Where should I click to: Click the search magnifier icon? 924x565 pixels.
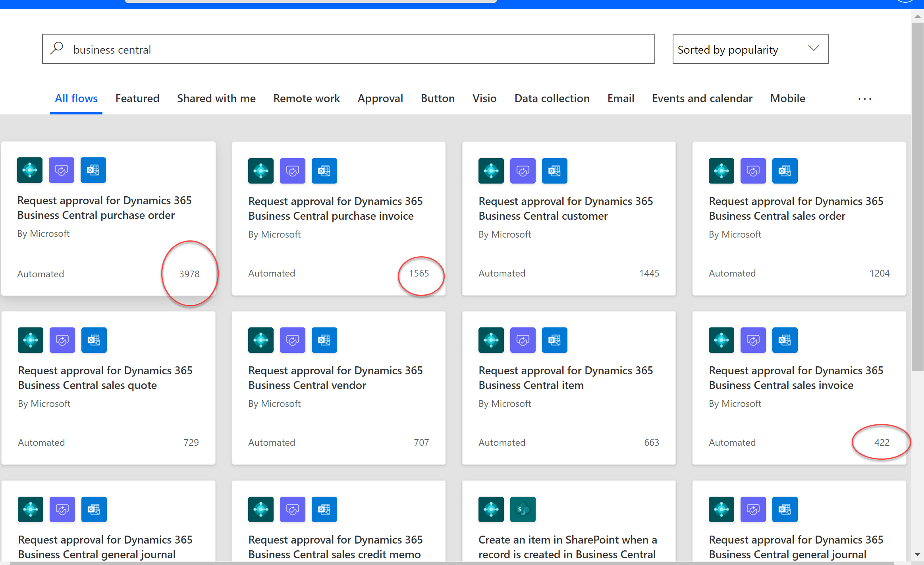[57, 48]
